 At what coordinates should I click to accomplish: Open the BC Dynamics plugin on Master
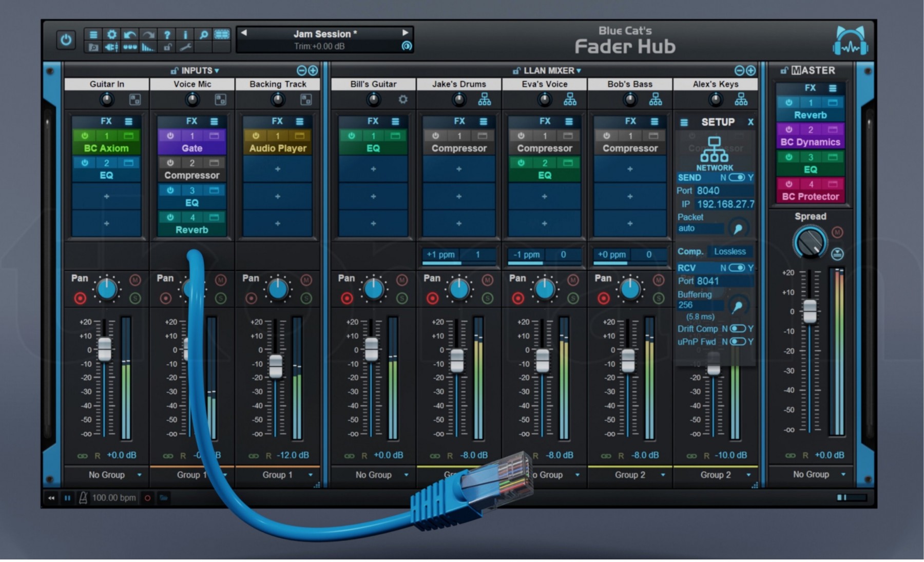(x=811, y=142)
